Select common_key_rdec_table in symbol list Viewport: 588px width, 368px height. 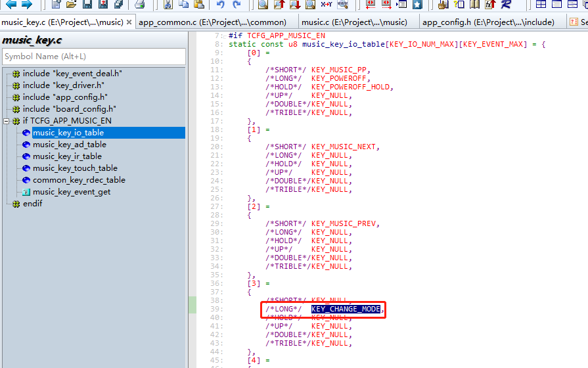(x=79, y=180)
